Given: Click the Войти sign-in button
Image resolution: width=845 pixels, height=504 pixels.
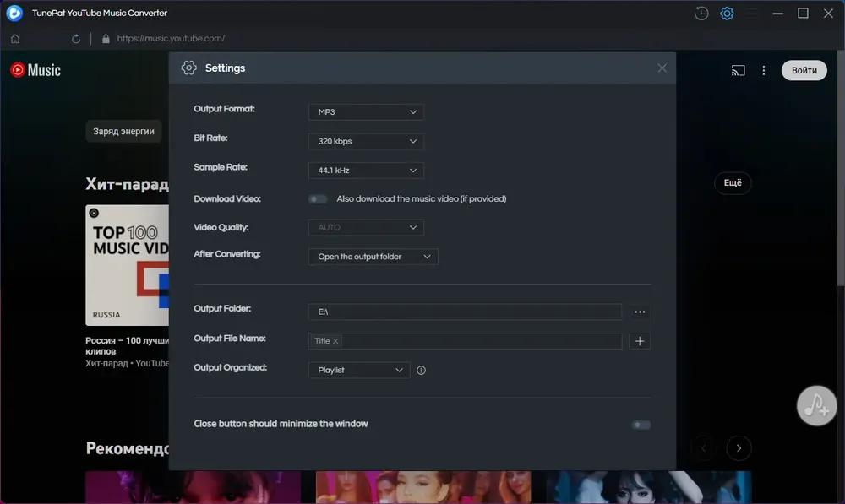Looking at the screenshot, I should tap(804, 71).
